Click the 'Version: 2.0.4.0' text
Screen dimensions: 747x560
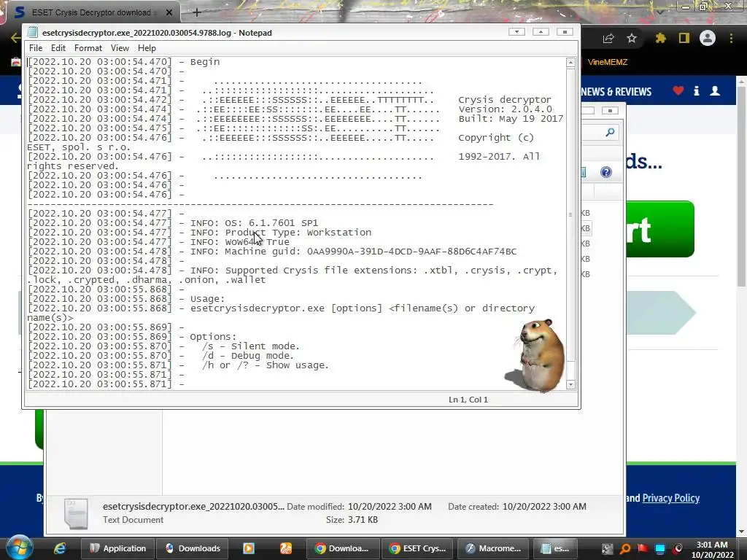tap(505, 109)
